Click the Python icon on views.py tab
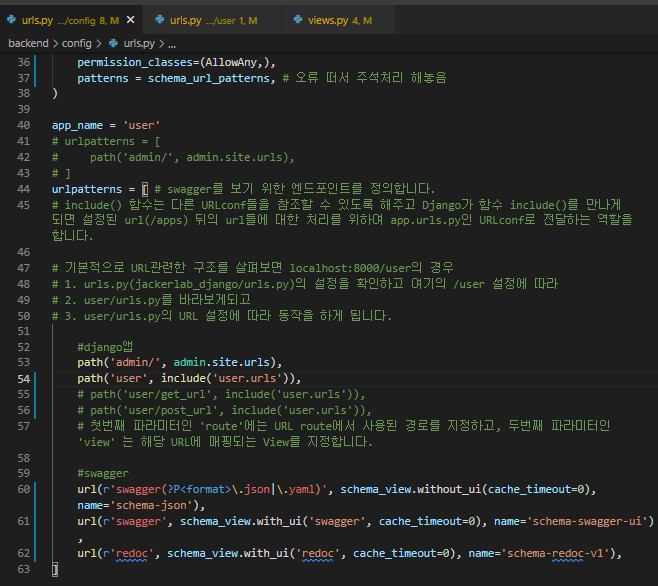Image resolution: width=658 pixels, height=586 pixels. (298, 19)
